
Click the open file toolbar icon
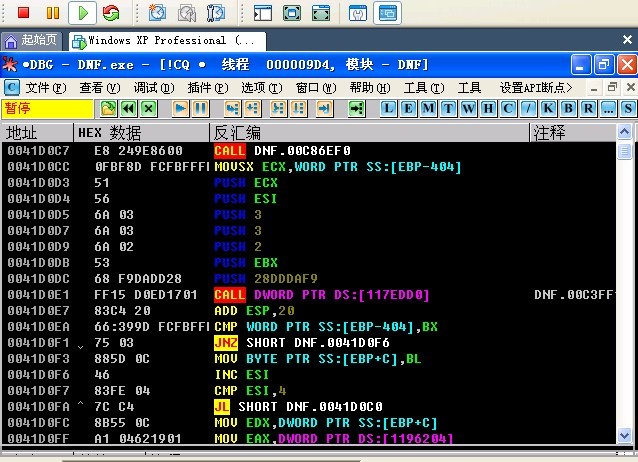pyautogui.click(x=109, y=108)
